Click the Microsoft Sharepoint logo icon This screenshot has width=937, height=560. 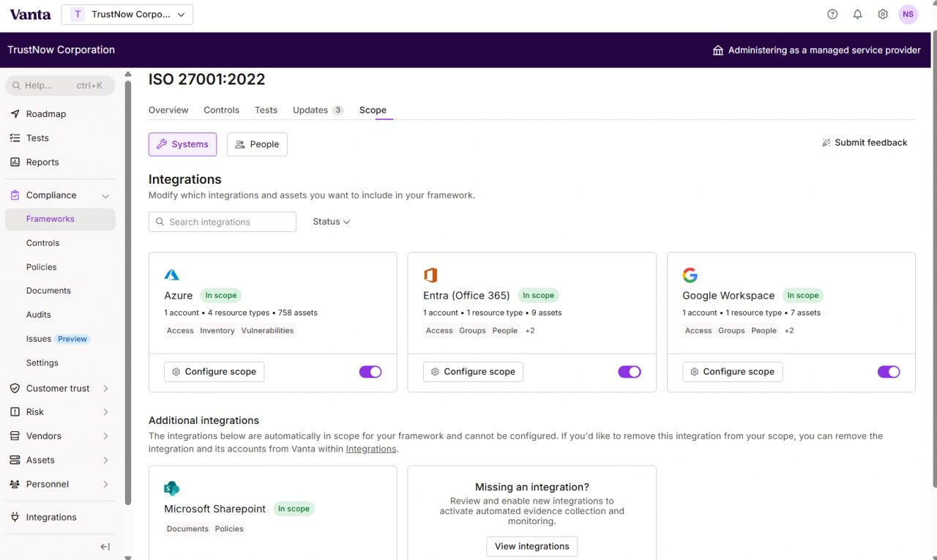[x=172, y=488]
